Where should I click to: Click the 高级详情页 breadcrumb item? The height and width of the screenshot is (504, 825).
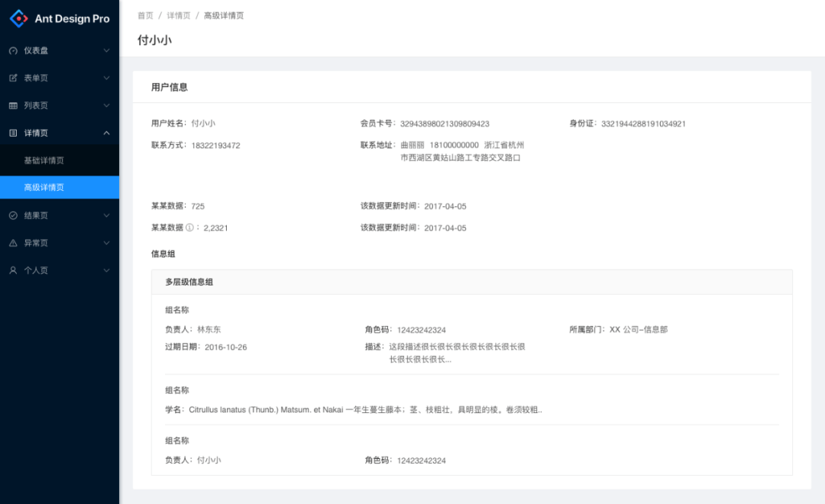pos(224,16)
